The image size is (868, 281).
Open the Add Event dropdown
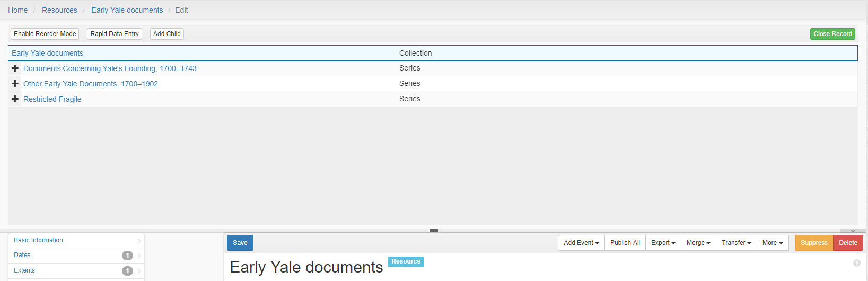tap(581, 243)
